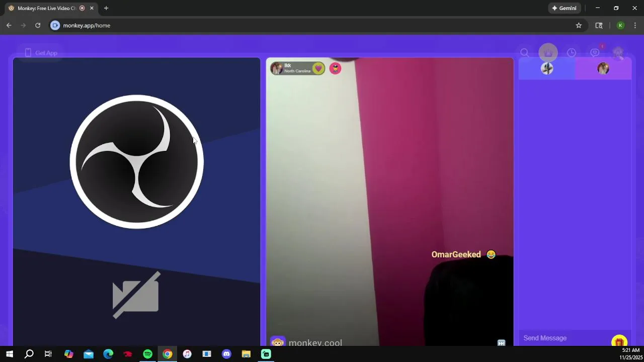
Task: Open File Explorer from the taskbar
Action: 246,354
